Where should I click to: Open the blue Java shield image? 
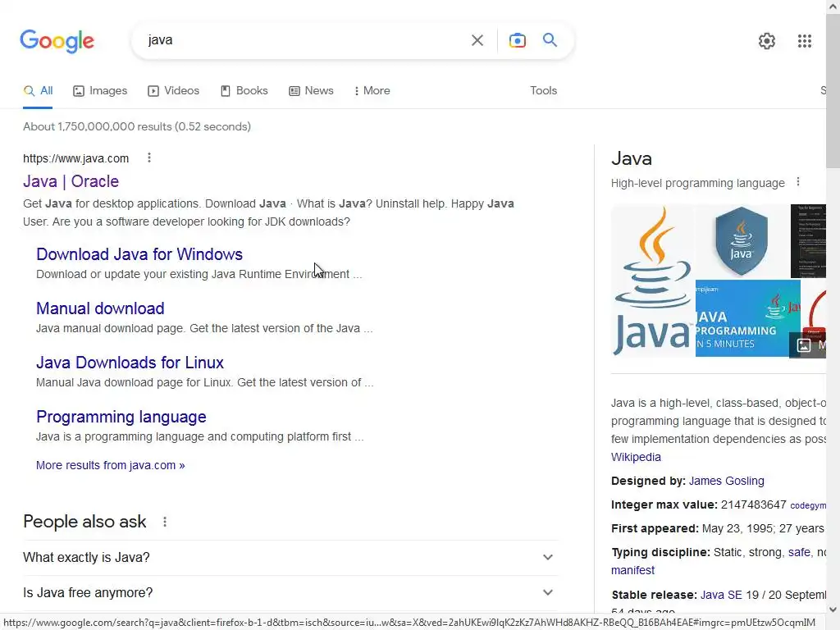(x=742, y=241)
